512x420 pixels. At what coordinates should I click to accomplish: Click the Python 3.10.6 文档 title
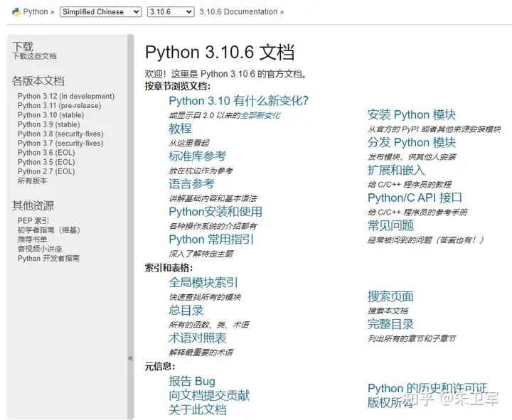pyautogui.click(x=220, y=52)
